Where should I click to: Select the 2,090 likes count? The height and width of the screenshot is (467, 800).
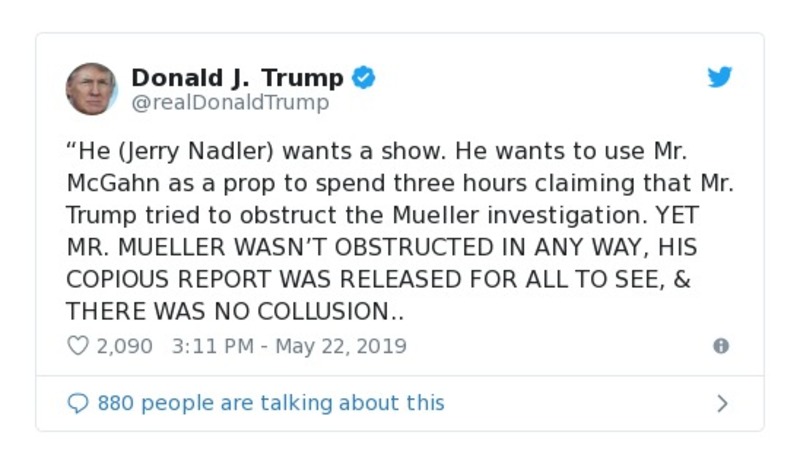pyautogui.click(x=124, y=346)
